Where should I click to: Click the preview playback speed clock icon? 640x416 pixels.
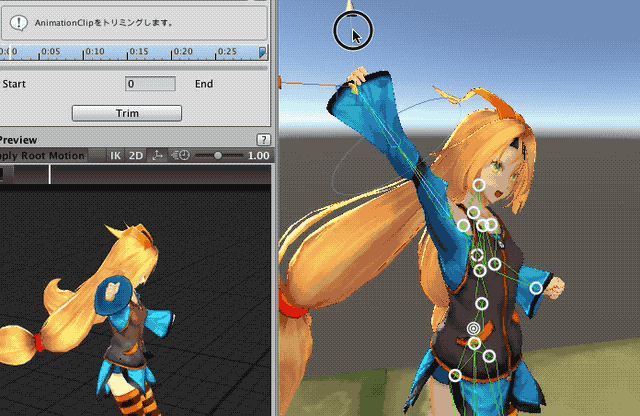tap(180, 155)
